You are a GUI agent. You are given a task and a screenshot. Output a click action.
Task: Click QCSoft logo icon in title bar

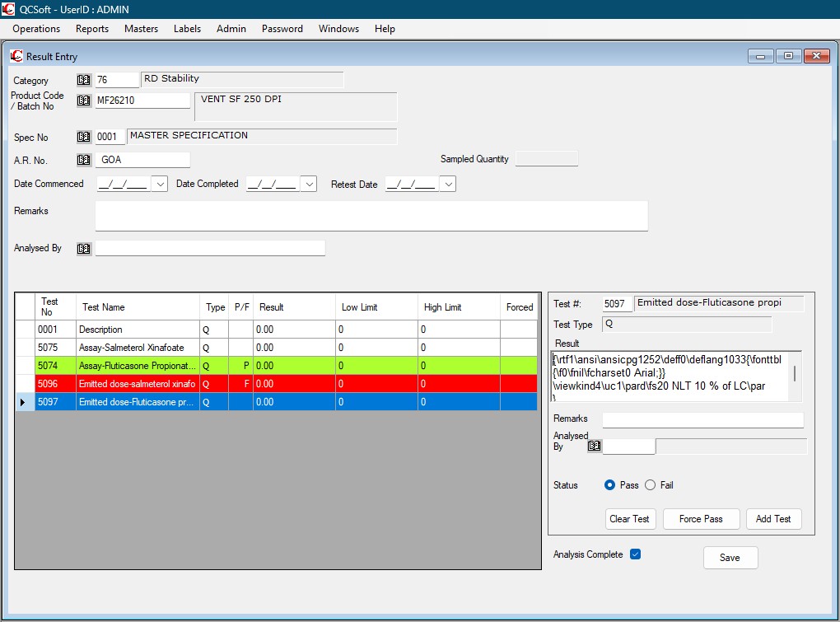(9, 9)
